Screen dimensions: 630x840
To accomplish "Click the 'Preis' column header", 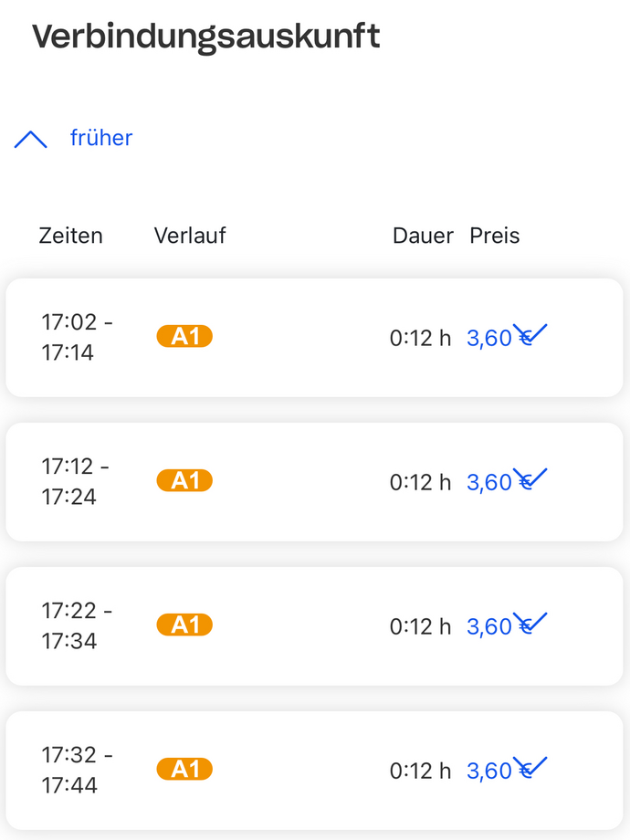I will point(495,236).
